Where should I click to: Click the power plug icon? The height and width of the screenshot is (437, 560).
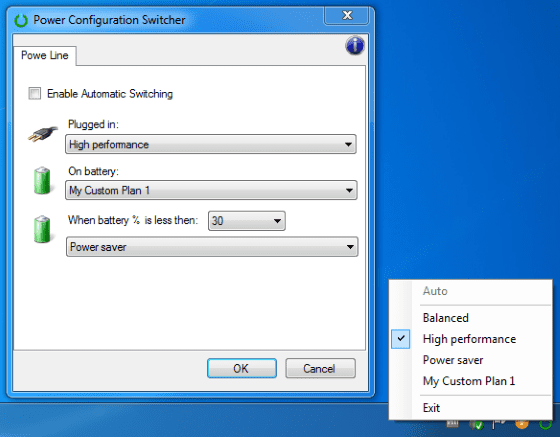(43, 134)
